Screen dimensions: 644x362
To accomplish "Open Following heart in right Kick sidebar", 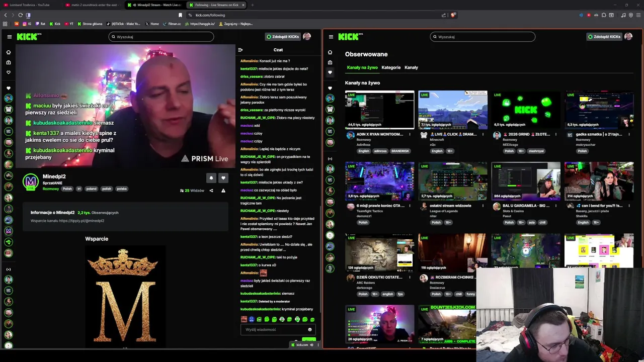I will pos(330,72).
